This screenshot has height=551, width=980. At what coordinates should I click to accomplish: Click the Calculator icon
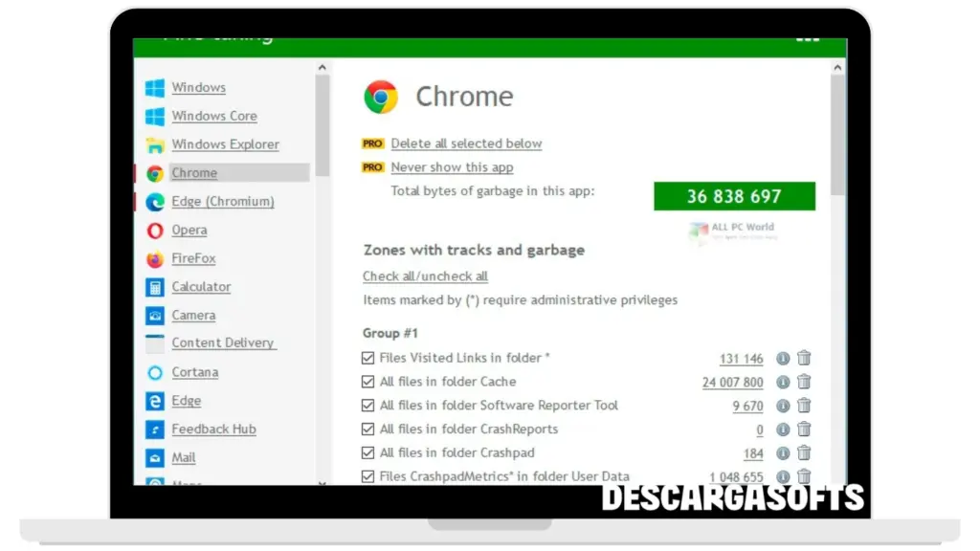pos(155,287)
